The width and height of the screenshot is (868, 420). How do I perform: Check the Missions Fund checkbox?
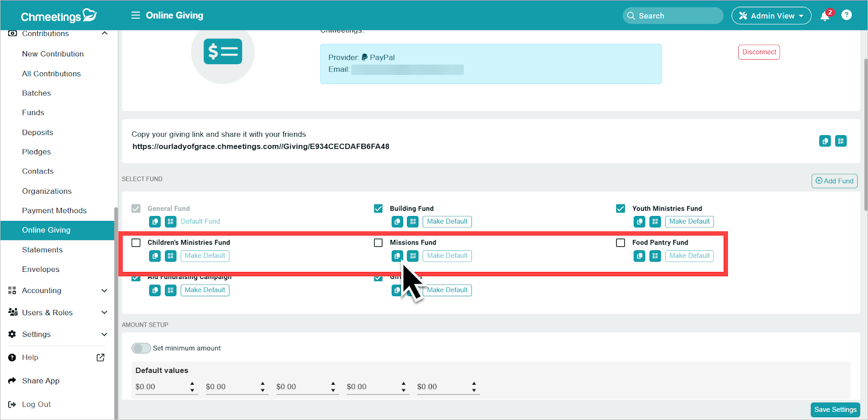tap(378, 243)
